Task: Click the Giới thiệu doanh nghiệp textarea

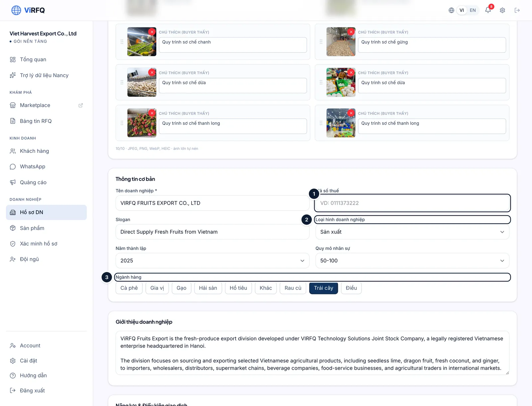Action: coord(313,353)
